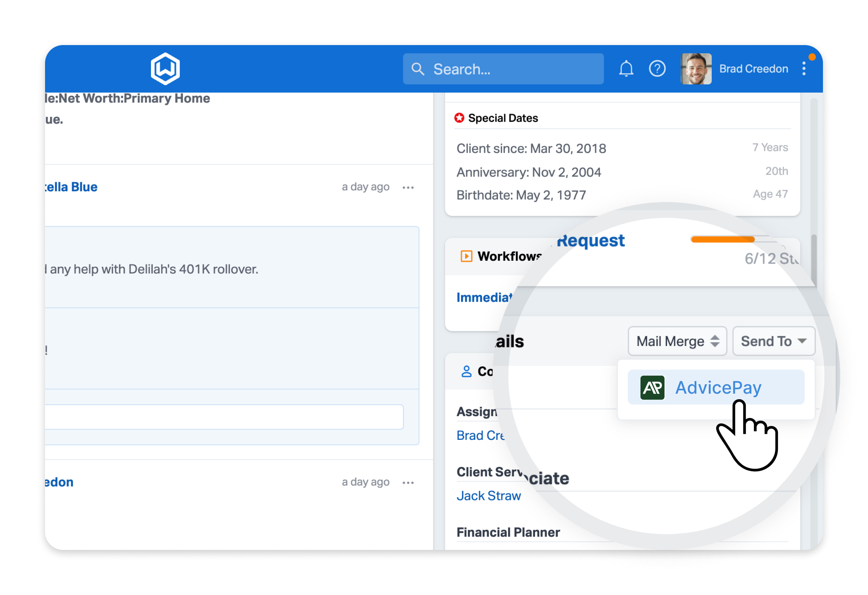Open the vertical three-dot user menu

click(804, 69)
